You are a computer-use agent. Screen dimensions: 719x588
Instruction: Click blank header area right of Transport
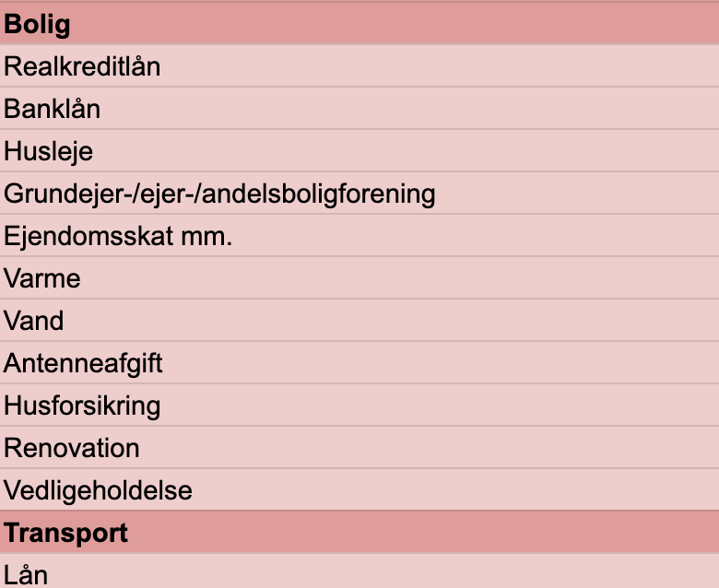(x=423, y=533)
